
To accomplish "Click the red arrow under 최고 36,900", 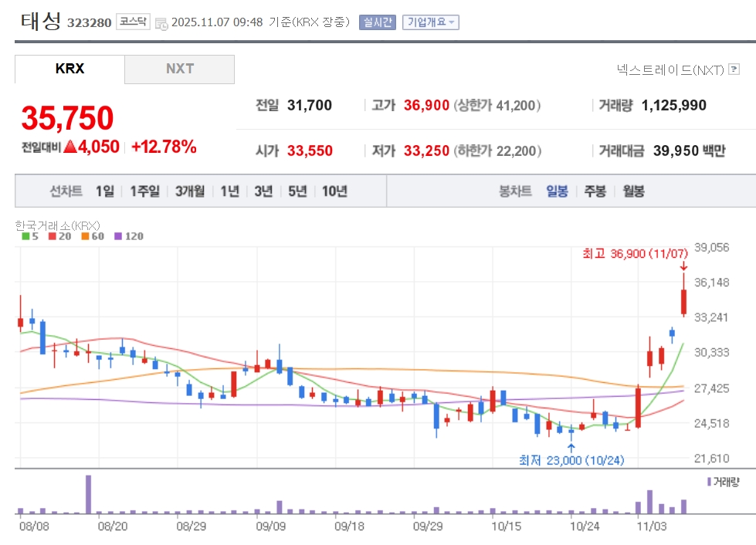I will [683, 266].
